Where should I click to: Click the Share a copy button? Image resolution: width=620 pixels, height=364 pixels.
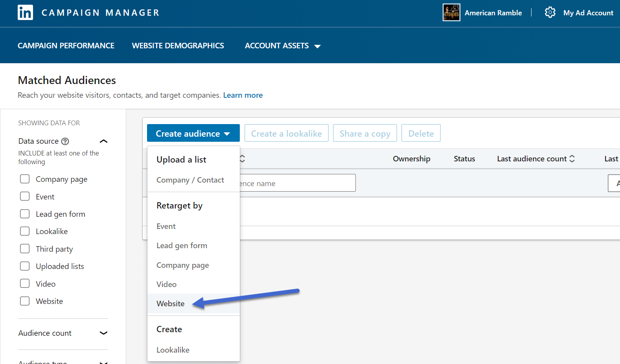coord(365,133)
